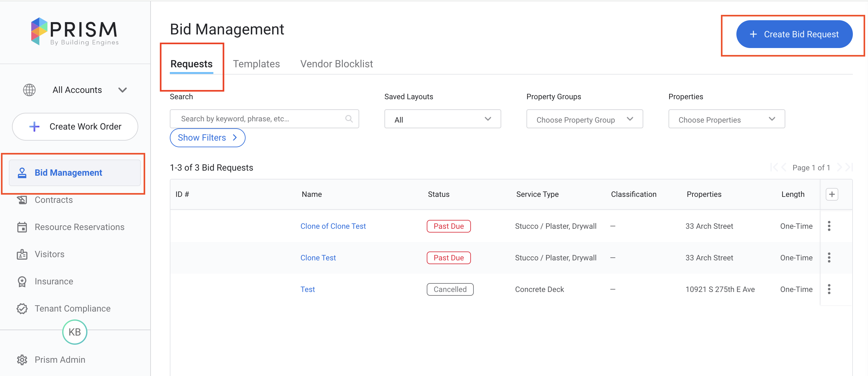Click the Contracts sidebar icon
Image resolution: width=868 pixels, height=376 pixels.
[22, 200]
